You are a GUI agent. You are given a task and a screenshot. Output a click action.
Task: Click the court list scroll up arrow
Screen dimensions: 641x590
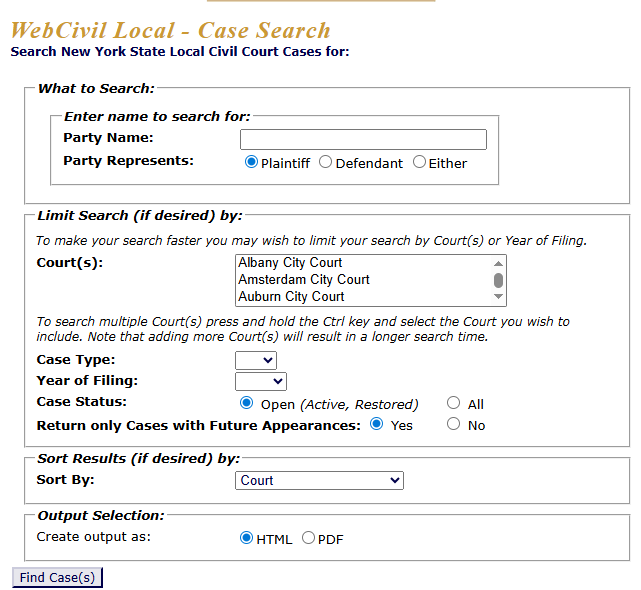(498, 263)
